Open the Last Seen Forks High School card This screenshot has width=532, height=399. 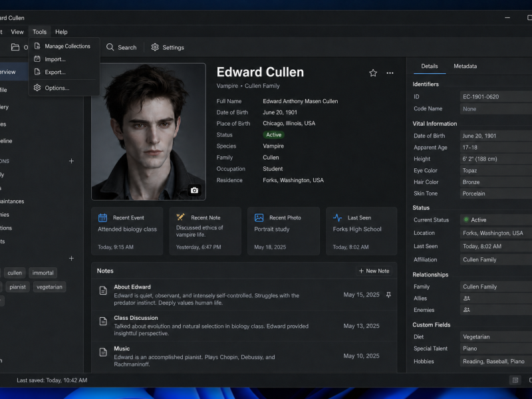[361, 231]
